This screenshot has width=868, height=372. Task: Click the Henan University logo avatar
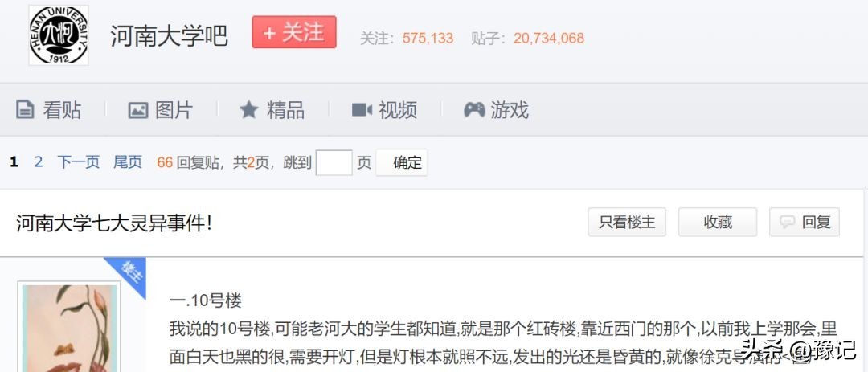point(59,35)
